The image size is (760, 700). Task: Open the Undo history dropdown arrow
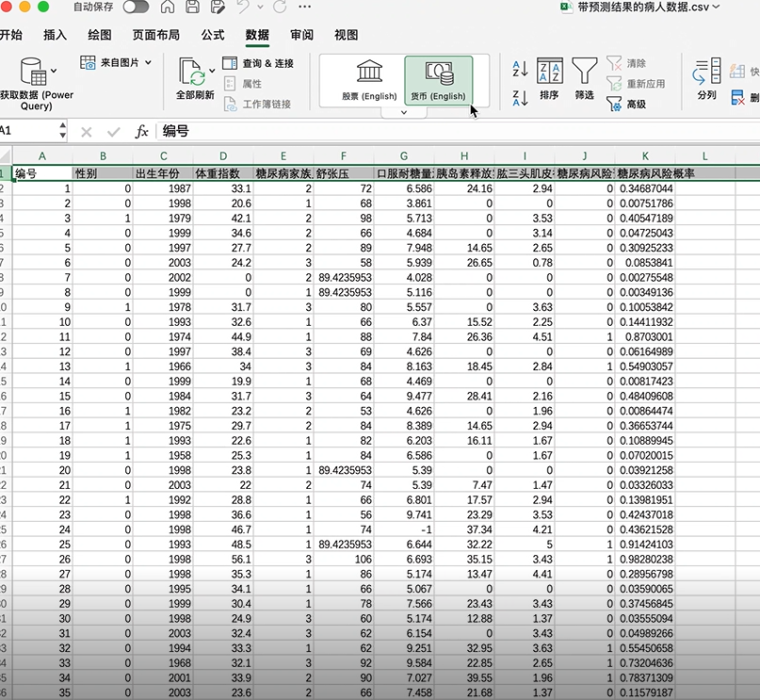[260, 7]
